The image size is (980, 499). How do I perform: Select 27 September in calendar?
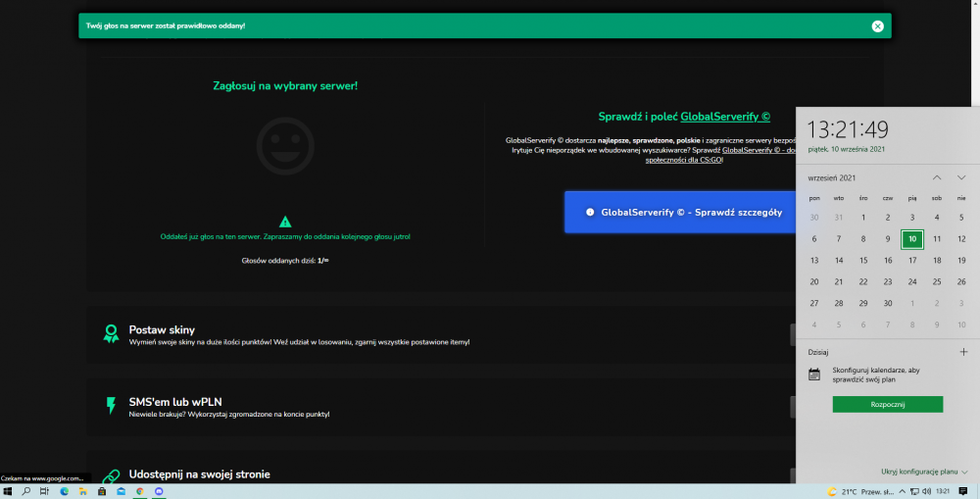[814, 303]
